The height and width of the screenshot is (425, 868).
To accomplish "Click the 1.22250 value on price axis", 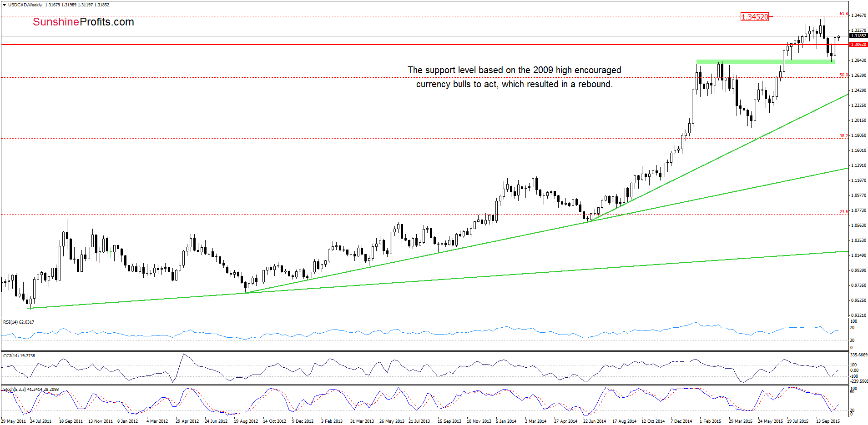I will click(x=858, y=105).
